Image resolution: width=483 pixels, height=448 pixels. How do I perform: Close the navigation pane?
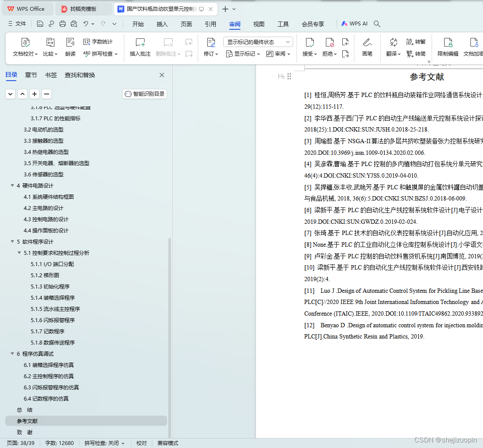(162, 75)
